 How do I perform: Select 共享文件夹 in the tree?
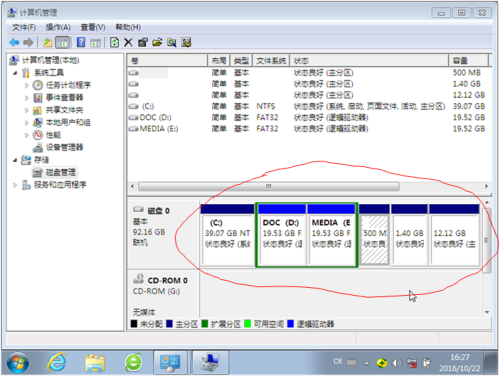pyautogui.click(x=65, y=110)
